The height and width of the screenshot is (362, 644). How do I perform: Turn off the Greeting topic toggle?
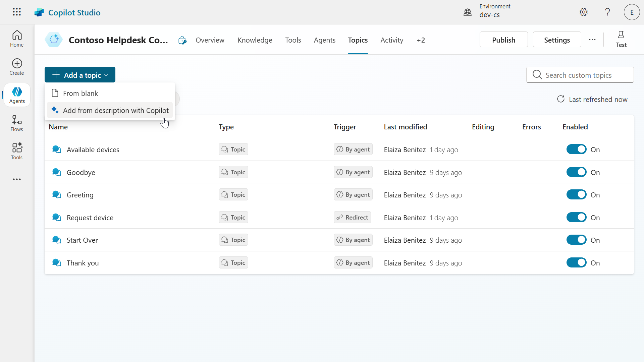576,195
